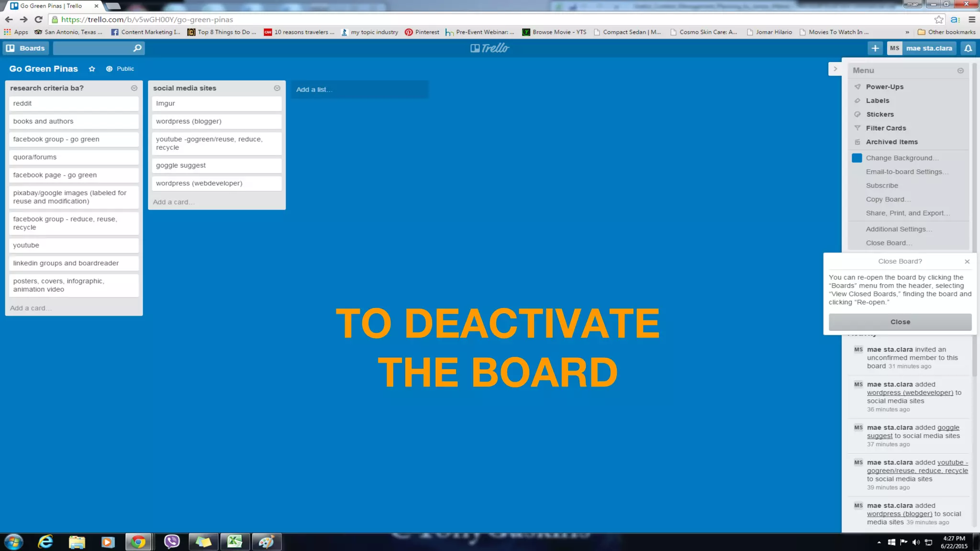Reload the page
Image resolution: width=980 pixels, height=551 pixels.
(39, 20)
